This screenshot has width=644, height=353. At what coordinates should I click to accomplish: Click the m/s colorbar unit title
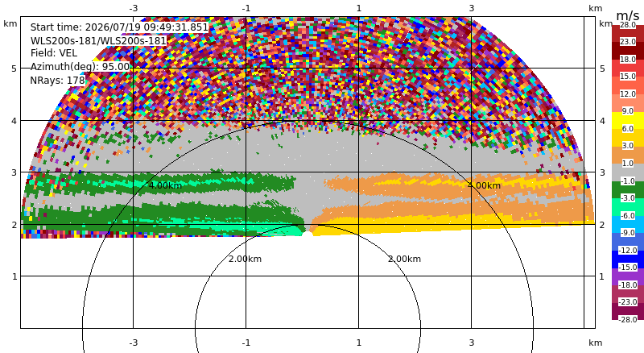click(628, 16)
